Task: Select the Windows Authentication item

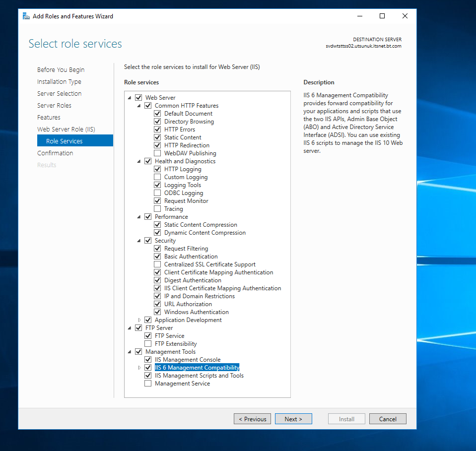Action: pyautogui.click(x=197, y=312)
